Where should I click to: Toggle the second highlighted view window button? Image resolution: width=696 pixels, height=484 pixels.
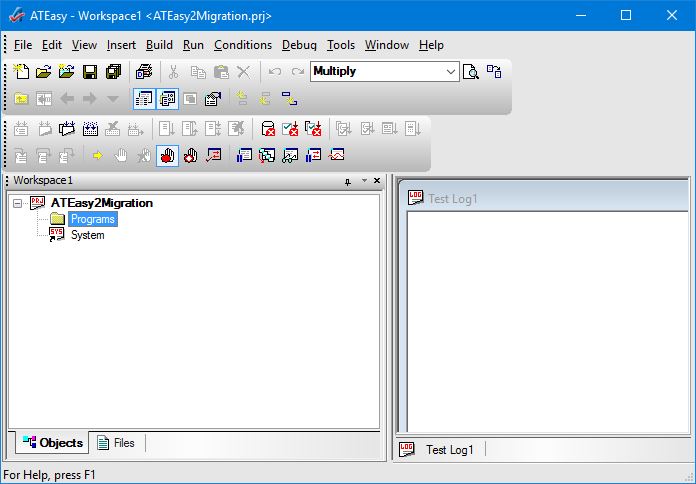[x=167, y=99]
